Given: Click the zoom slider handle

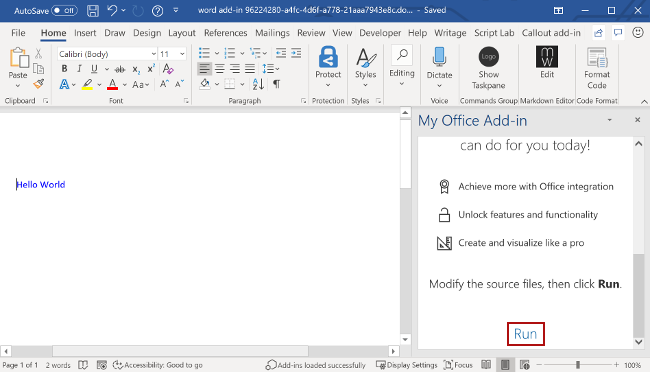Looking at the screenshot, I should pyautogui.click(x=577, y=365).
